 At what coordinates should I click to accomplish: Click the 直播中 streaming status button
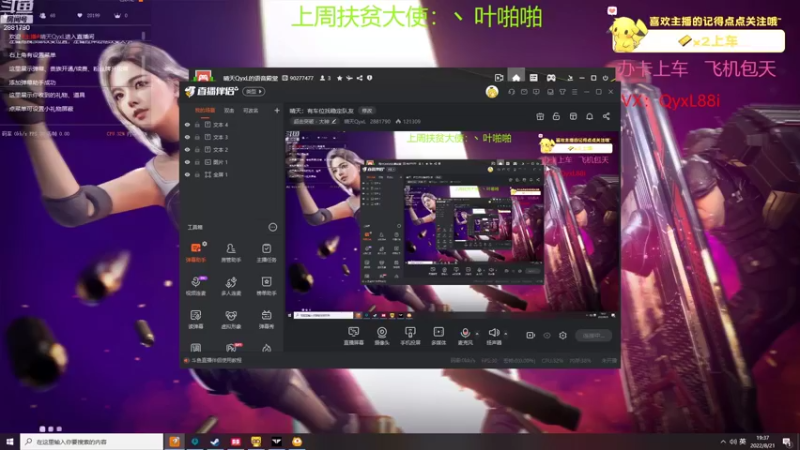click(x=593, y=335)
